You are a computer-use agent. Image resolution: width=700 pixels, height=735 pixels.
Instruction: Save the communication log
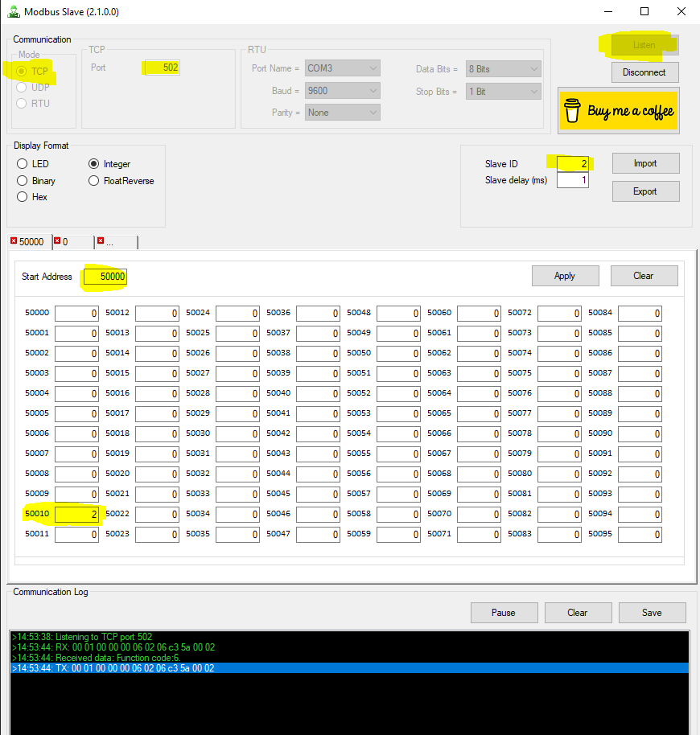click(x=653, y=613)
